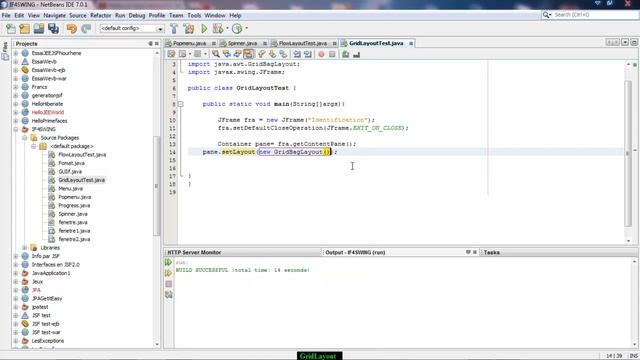Screen dimensions: 640x360
Task: Click the Uncomment editor toolbar icon
Action: (x=356, y=54)
